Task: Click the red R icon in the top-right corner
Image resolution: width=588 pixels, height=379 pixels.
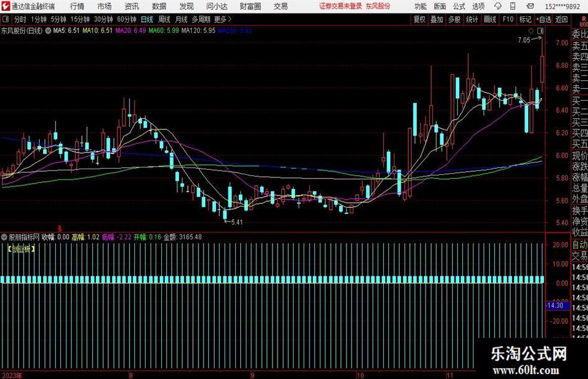Action: [584, 19]
